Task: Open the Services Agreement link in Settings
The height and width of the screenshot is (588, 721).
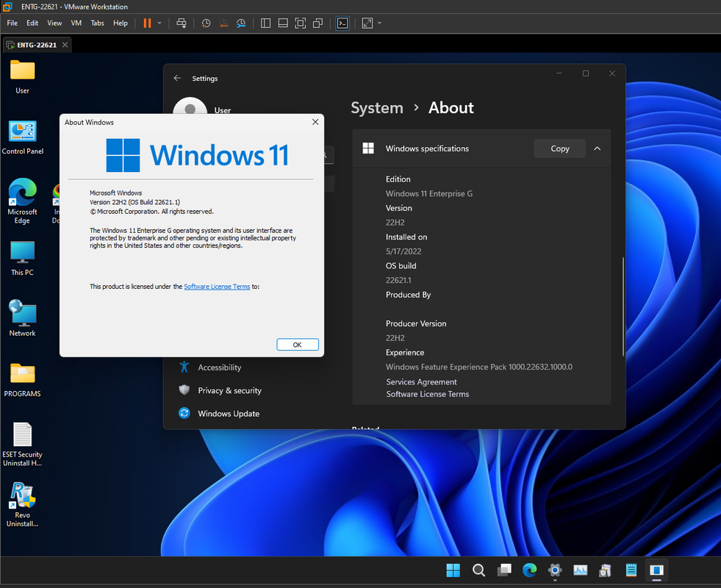Action: [421, 382]
